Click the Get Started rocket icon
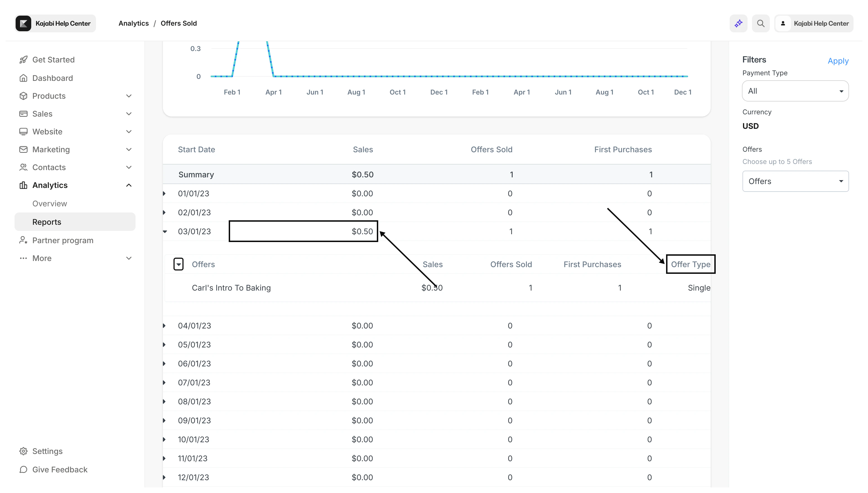 pos(23,60)
